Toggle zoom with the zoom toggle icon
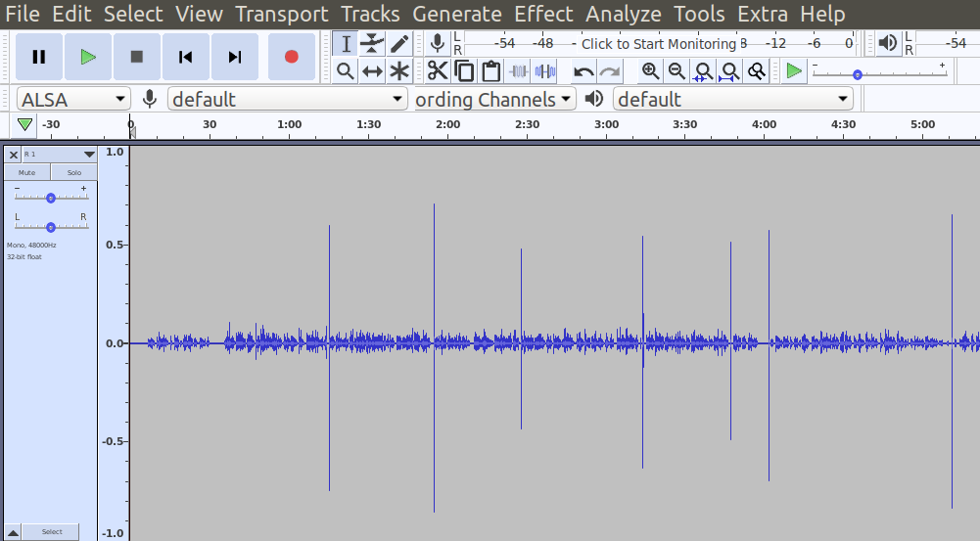This screenshot has height=541, width=980. 757,71
